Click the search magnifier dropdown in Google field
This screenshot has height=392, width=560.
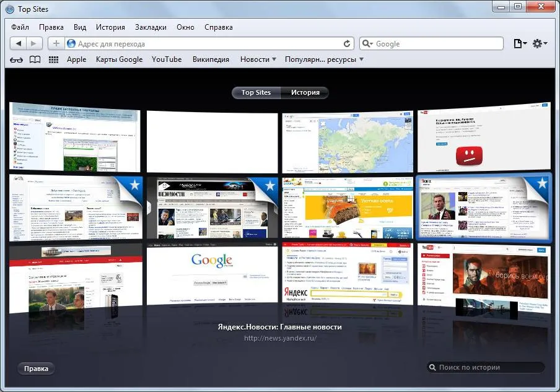pyautogui.click(x=367, y=43)
